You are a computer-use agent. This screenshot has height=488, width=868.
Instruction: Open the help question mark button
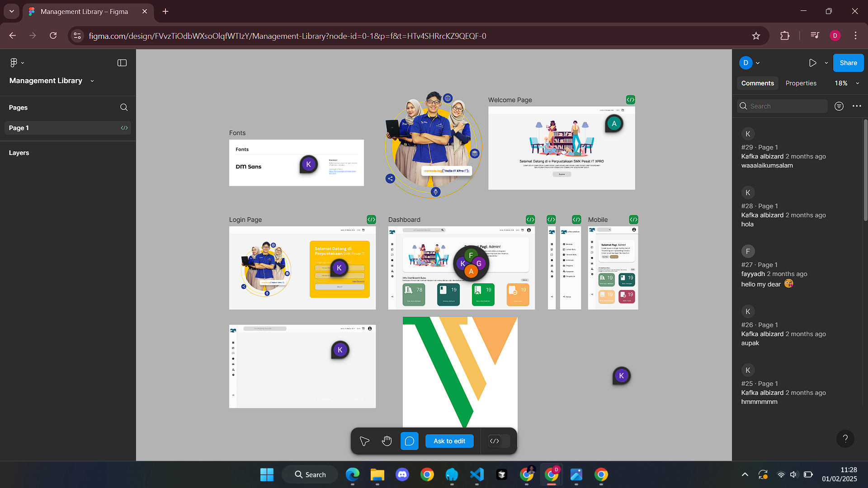point(845,439)
